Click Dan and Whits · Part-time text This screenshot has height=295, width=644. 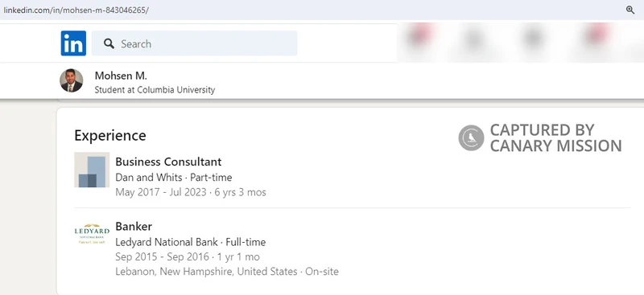(173, 178)
